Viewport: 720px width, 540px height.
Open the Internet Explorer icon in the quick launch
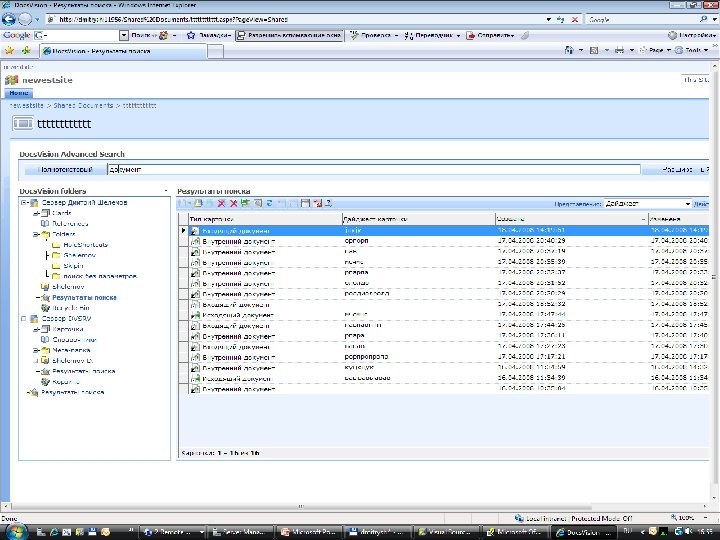tap(54, 532)
